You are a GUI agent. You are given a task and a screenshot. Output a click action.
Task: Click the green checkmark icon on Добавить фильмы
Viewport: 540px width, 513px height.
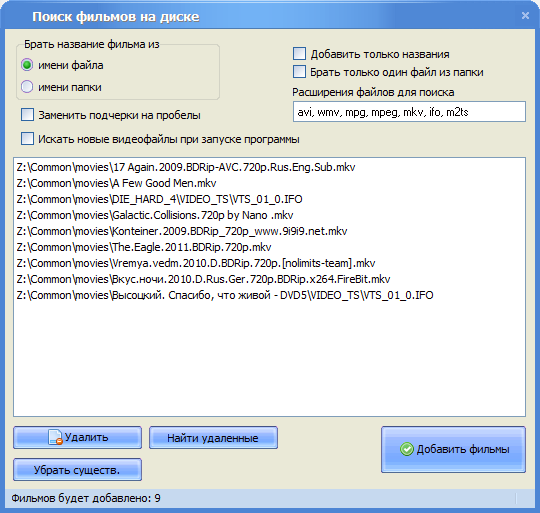point(407,449)
